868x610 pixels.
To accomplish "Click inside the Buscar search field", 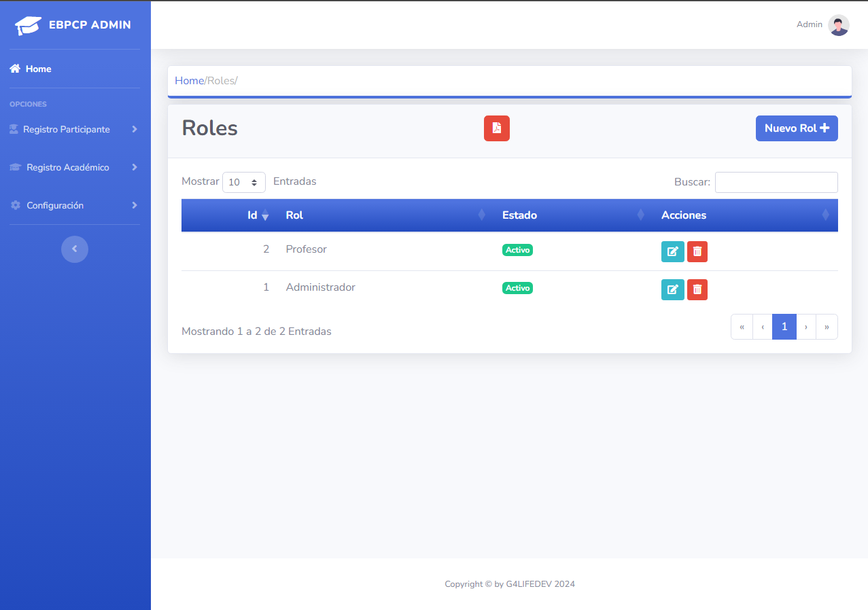I will click(776, 182).
